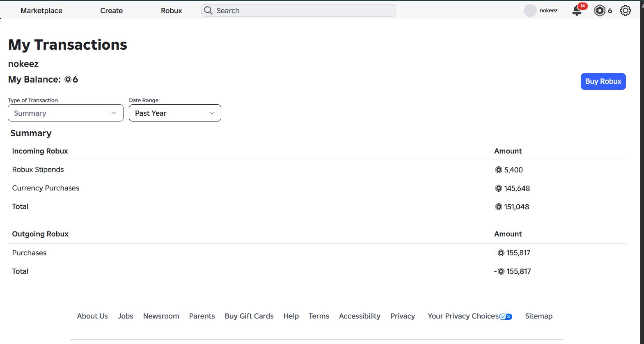Expand the Past Year date range dropdown

(x=175, y=113)
